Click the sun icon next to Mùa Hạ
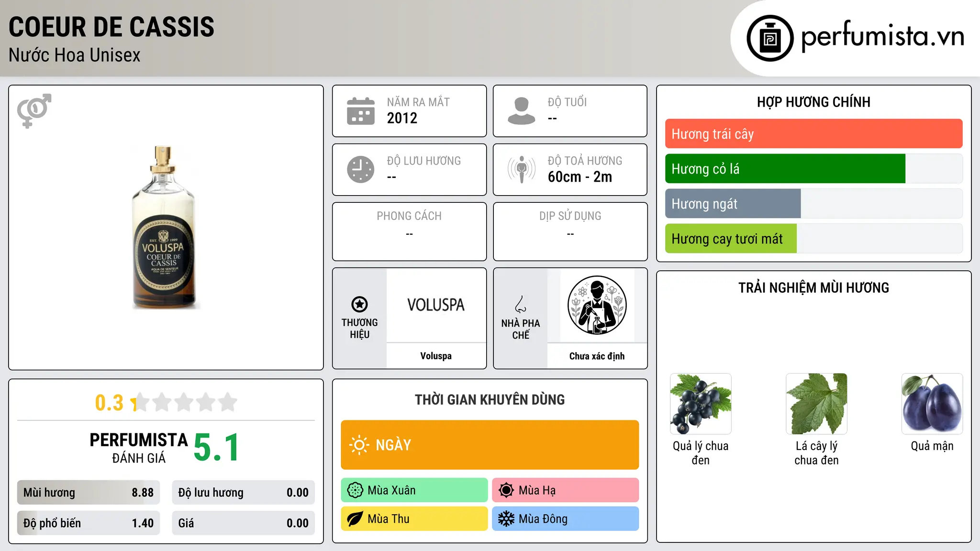The image size is (980, 551). [x=506, y=490]
